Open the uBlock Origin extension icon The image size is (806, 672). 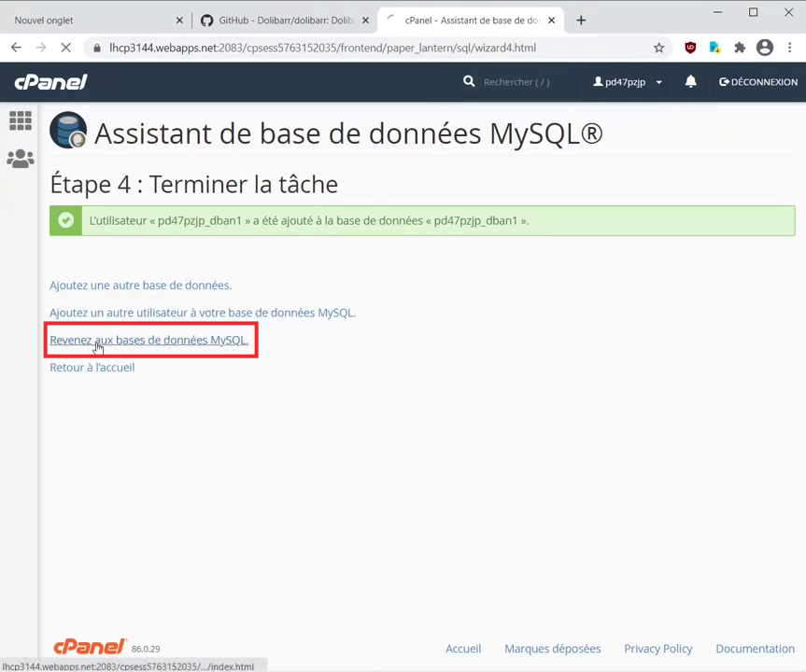tap(690, 48)
